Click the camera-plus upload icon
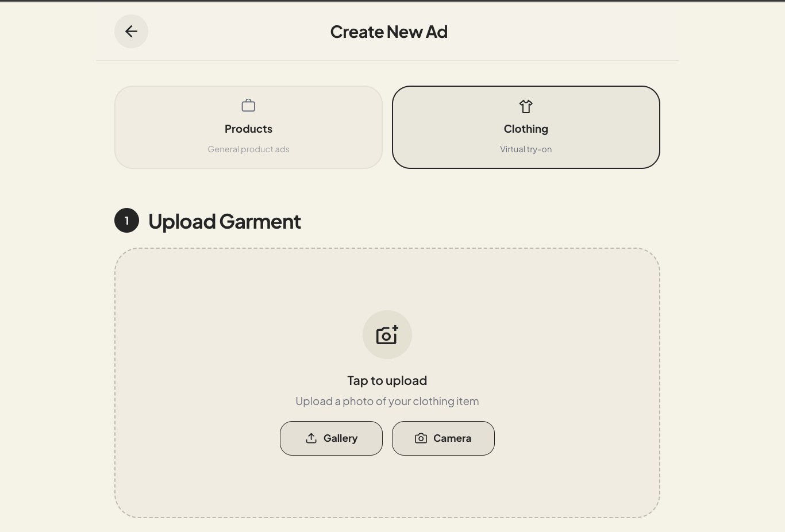 (x=387, y=335)
